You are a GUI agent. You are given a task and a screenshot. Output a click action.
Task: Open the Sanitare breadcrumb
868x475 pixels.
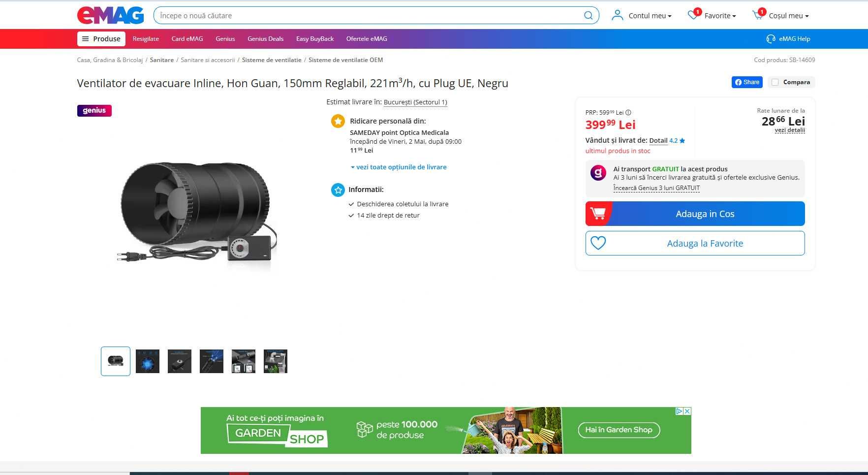tap(161, 60)
